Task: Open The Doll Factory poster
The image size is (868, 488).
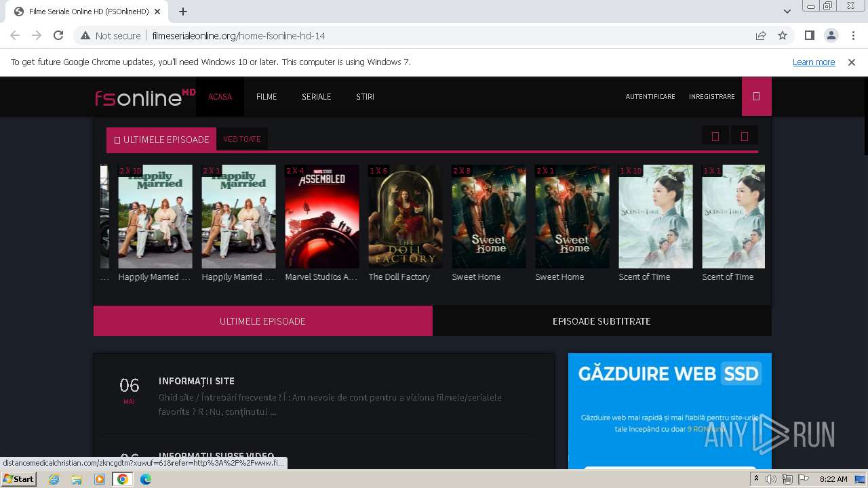Action: [406, 216]
